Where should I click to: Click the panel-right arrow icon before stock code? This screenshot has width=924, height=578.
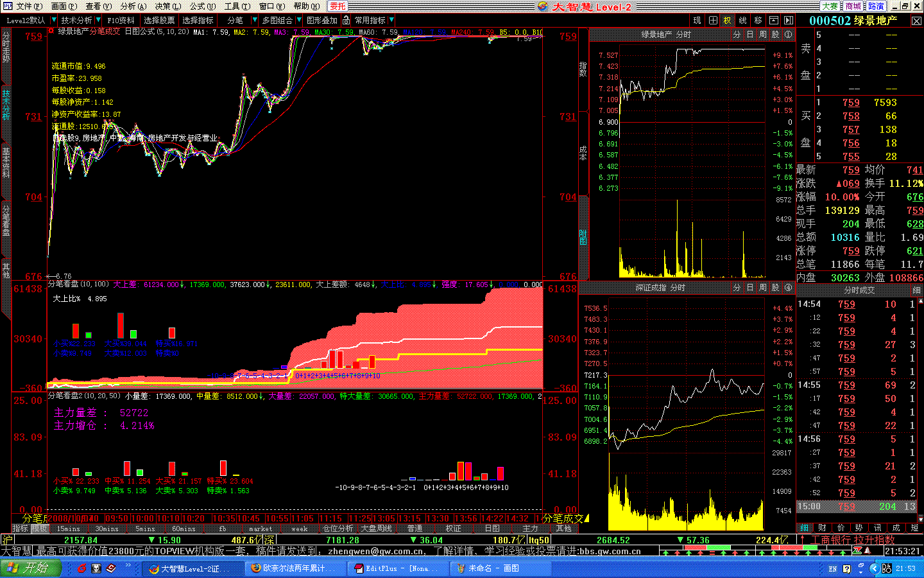tap(789, 21)
